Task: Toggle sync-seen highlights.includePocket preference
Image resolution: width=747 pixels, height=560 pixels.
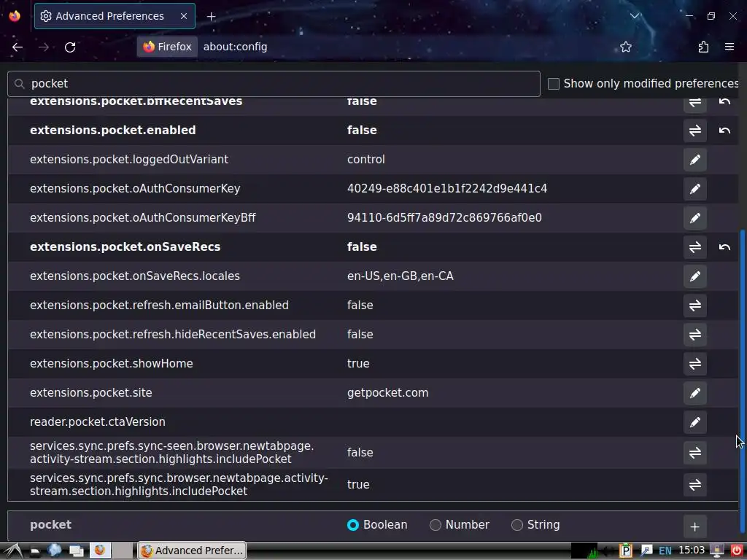Action: click(x=694, y=452)
